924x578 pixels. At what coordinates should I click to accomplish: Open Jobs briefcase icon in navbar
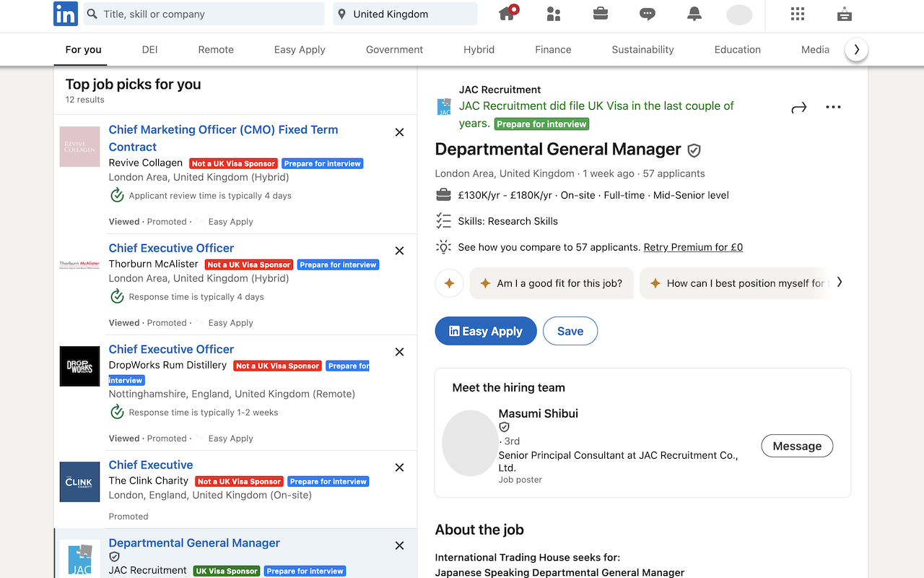[x=600, y=14]
